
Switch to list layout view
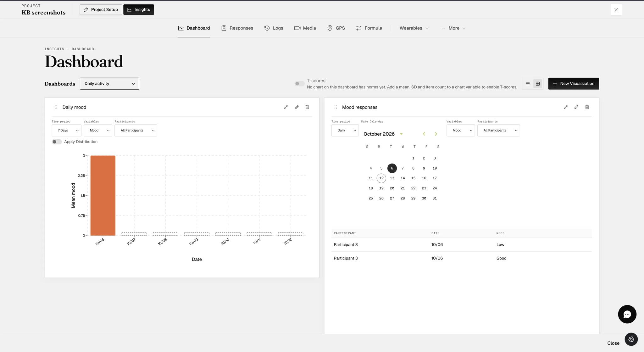click(x=528, y=84)
